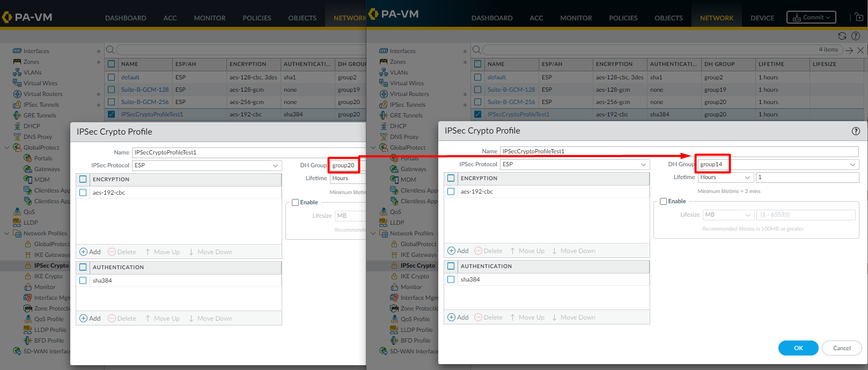The height and width of the screenshot is (370, 868).
Task: Toggle ENCRYPTION header checkbox in right dialog
Action: click(451, 178)
